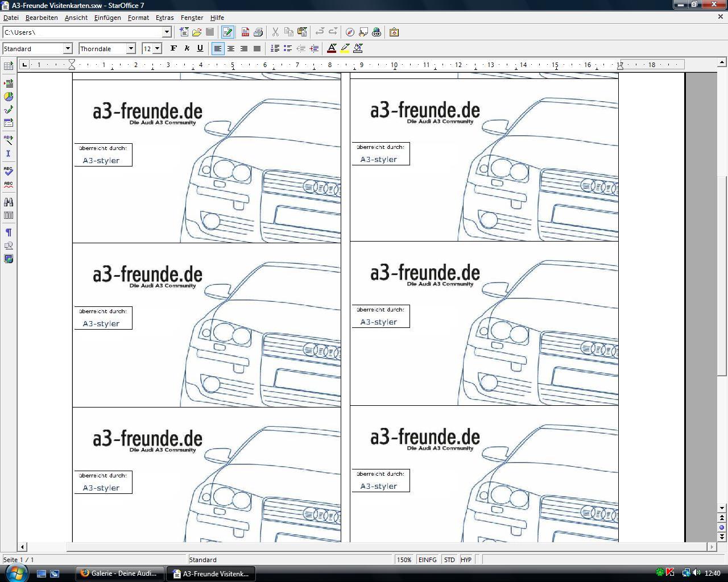The width and height of the screenshot is (728, 582).
Task: Open Data Sources icon
Action: [x=9, y=215]
